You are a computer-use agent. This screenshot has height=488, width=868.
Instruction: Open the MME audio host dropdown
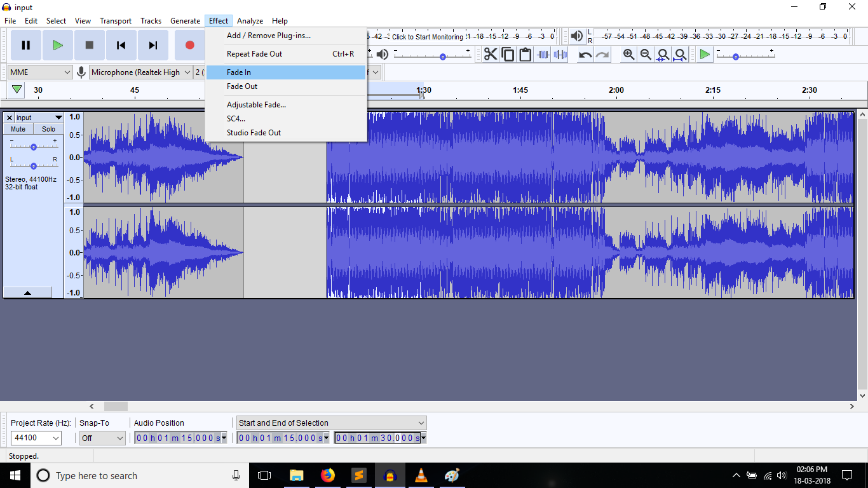(x=40, y=72)
